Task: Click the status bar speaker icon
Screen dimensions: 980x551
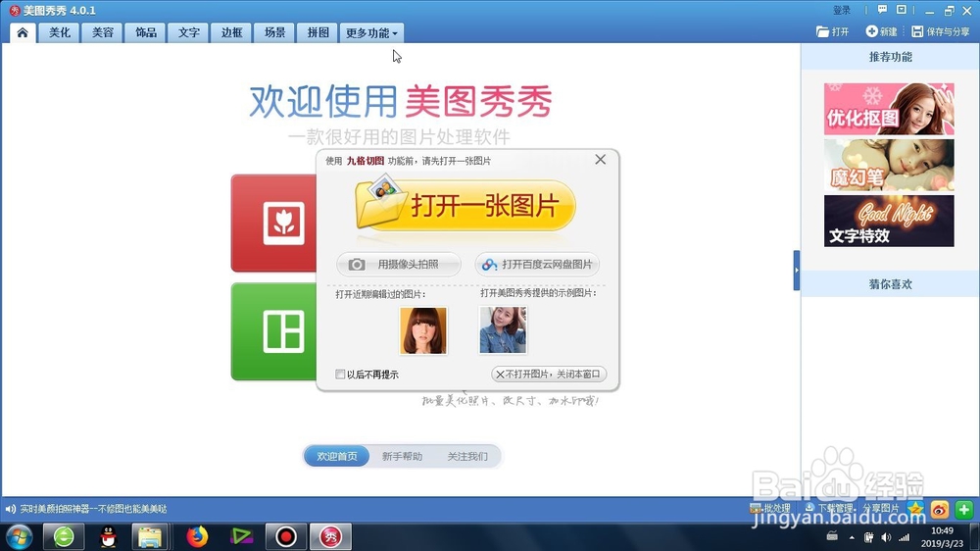Action: pos(10,509)
